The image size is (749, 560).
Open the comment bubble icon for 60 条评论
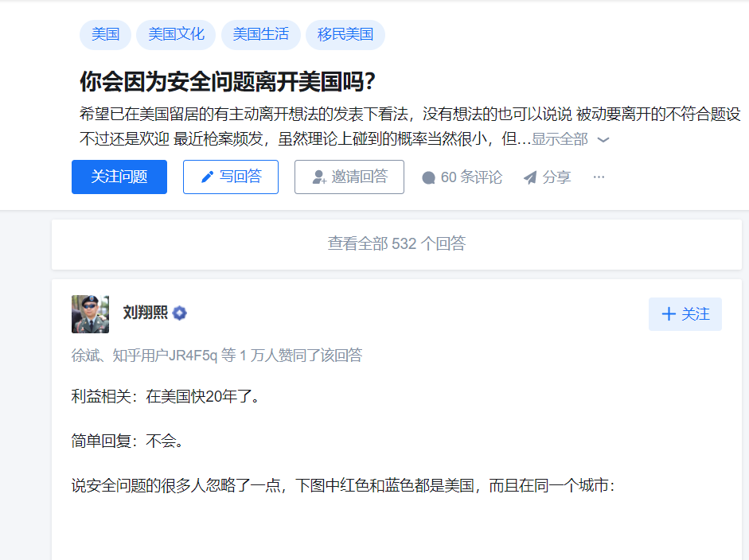tap(428, 177)
